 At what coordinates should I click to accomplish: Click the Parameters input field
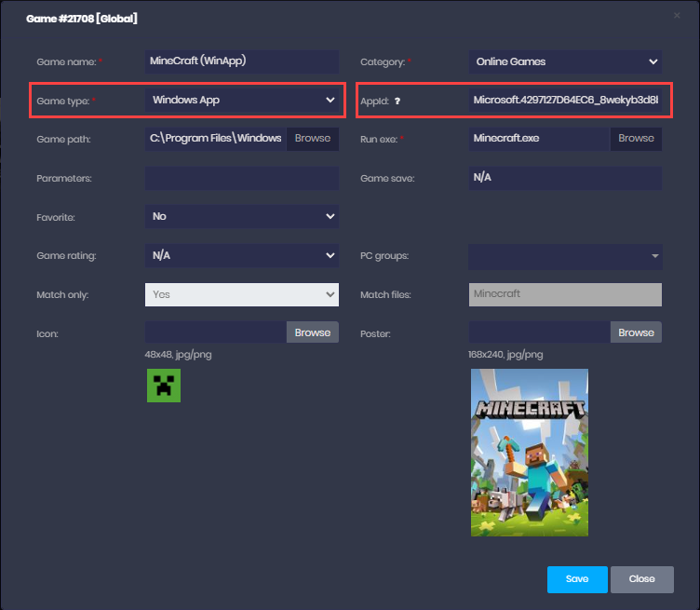click(242, 178)
